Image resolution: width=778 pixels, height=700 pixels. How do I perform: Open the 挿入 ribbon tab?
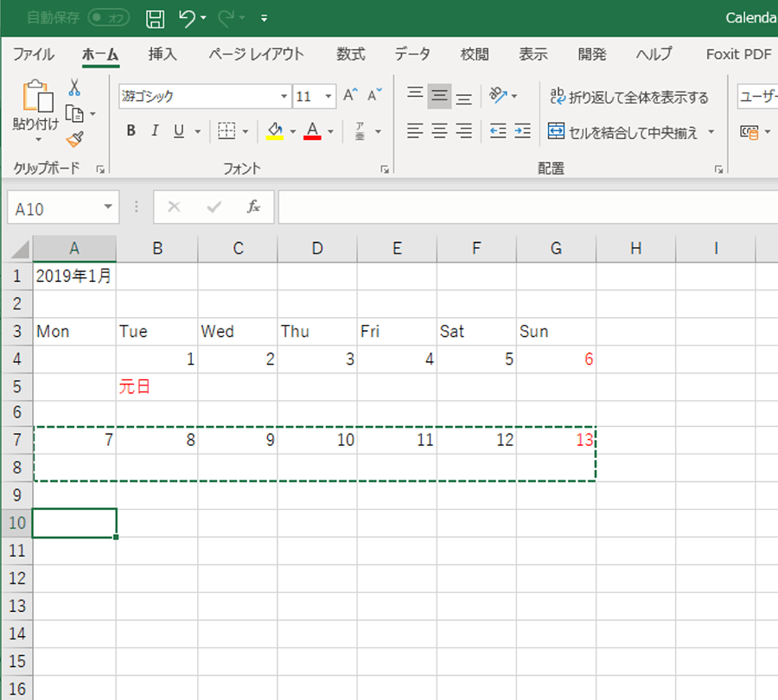point(163,54)
